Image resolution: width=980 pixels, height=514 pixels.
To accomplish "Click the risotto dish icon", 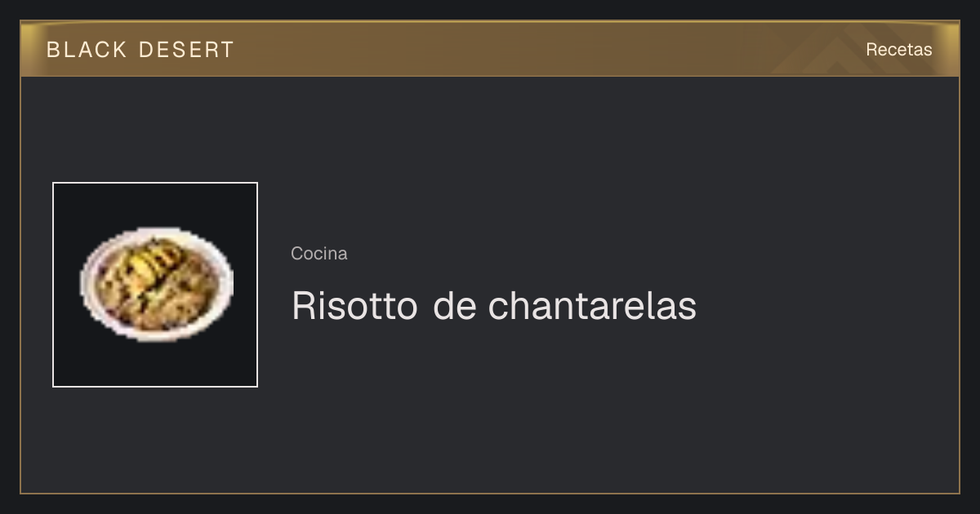I will [x=155, y=284].
